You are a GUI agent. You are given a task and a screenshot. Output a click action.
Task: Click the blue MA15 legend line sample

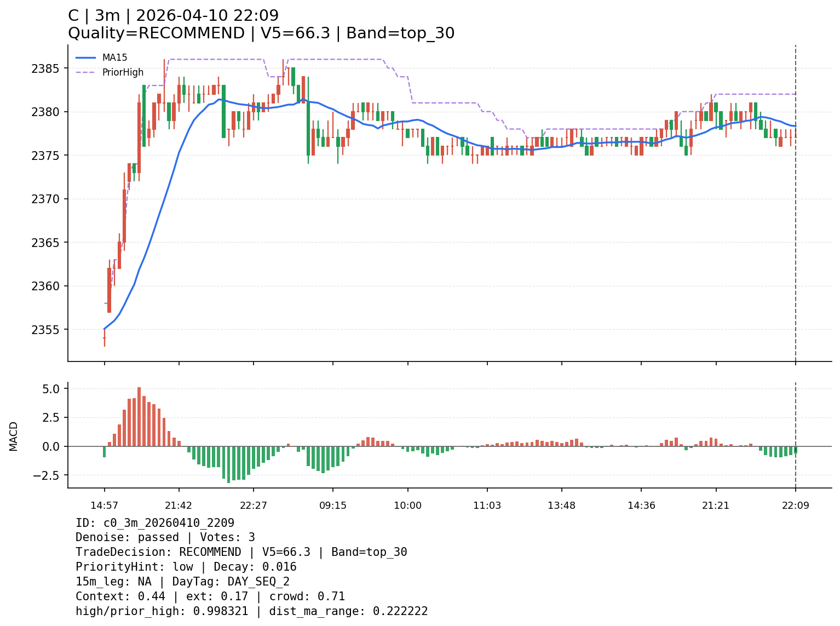coord(85,58)
